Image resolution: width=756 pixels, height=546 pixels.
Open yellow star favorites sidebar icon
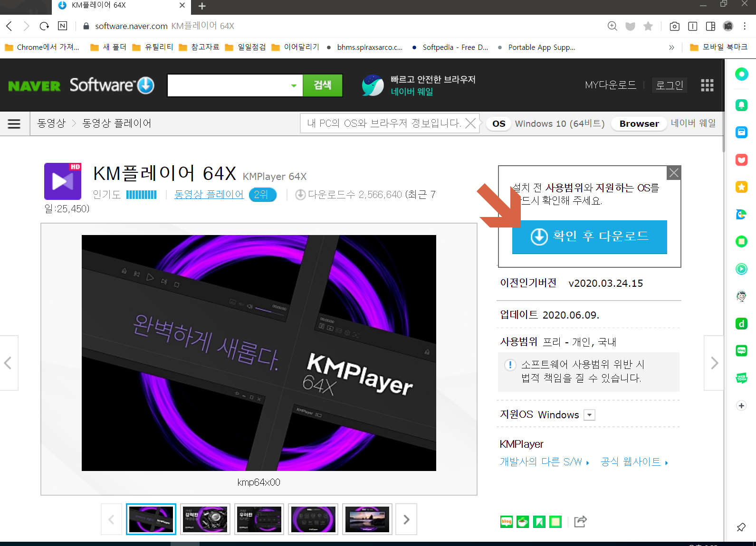coord(741,187)
